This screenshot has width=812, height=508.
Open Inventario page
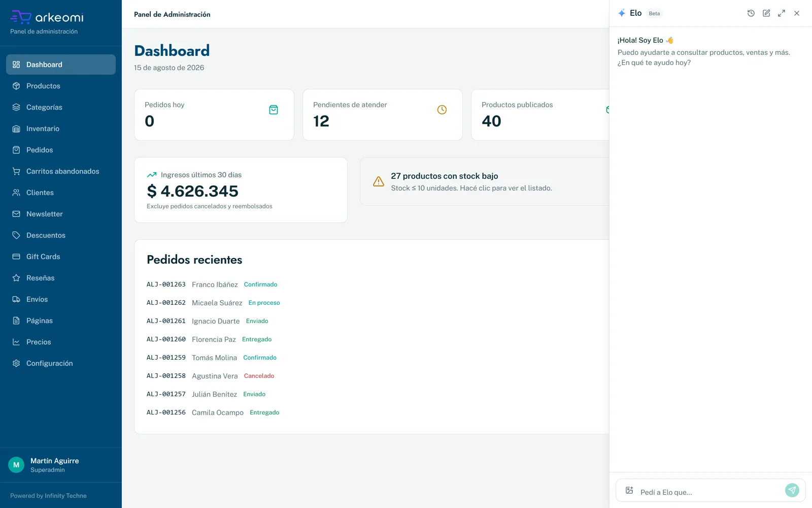pyautogui.click(x=61, y=129)
